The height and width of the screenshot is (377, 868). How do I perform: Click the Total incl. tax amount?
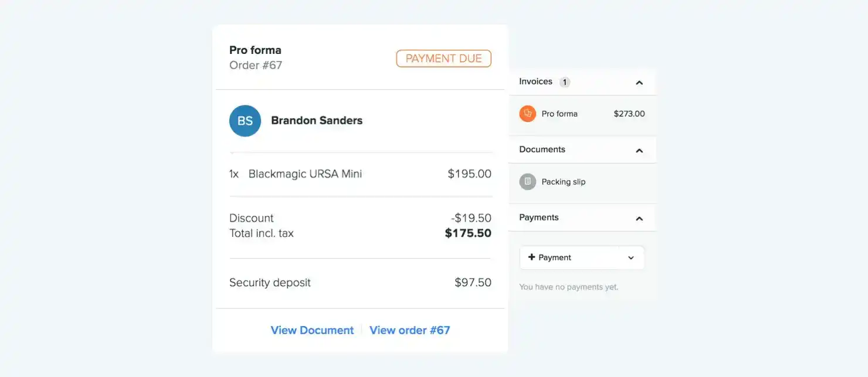pos(468,233)
